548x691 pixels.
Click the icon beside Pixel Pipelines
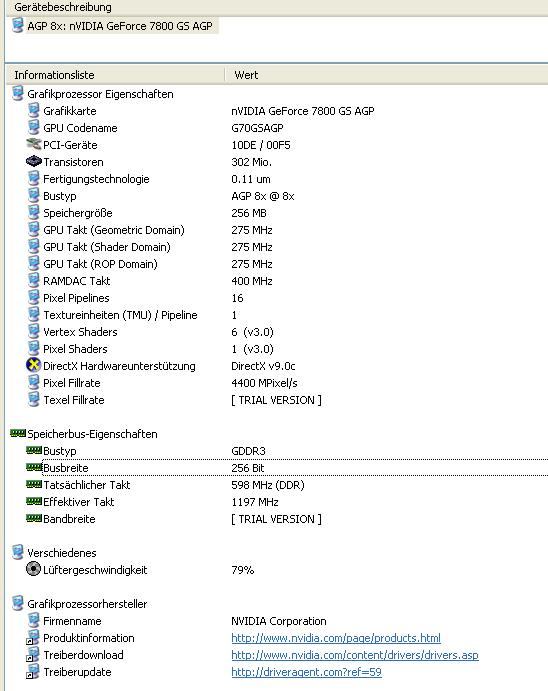[x=33, y=297]
